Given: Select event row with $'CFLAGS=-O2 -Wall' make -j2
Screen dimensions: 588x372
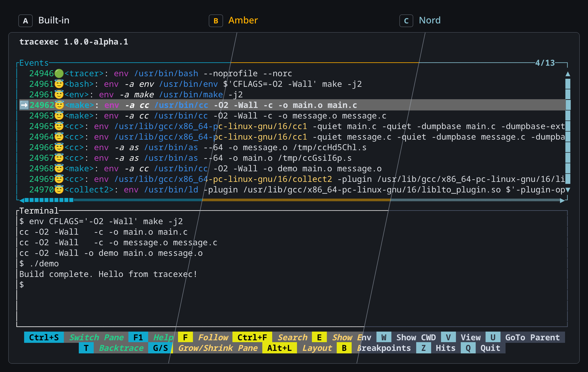Looking at the screenshot, I should coord(292,84).
